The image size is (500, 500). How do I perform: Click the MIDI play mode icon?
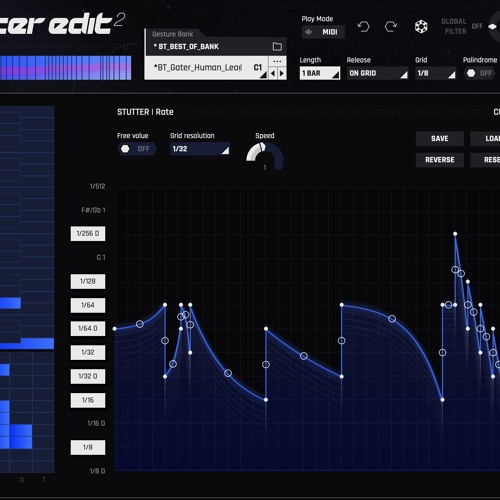pos(309,32)
